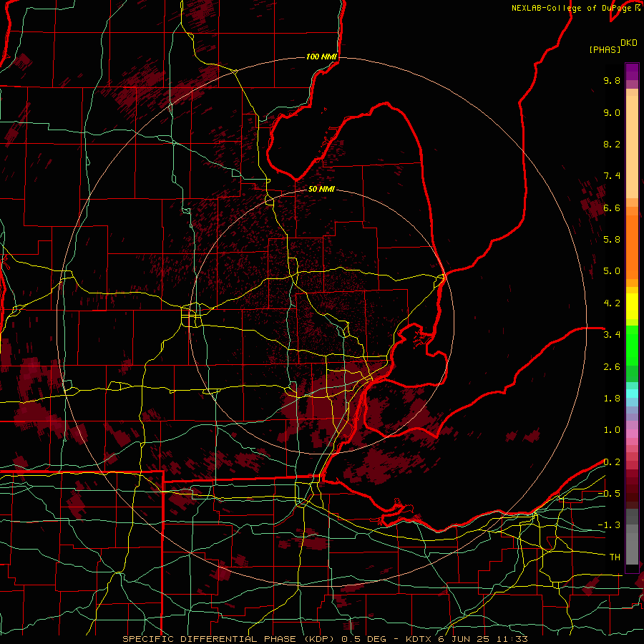Click the 1.0 value on the scale
Screen dimensions: 644x644
612,430
